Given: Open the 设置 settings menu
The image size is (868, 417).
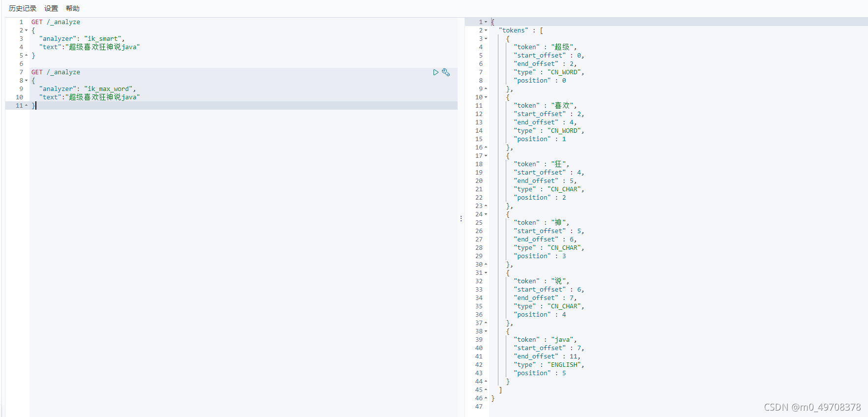Looking at the screenshot, I should point(51,8).
